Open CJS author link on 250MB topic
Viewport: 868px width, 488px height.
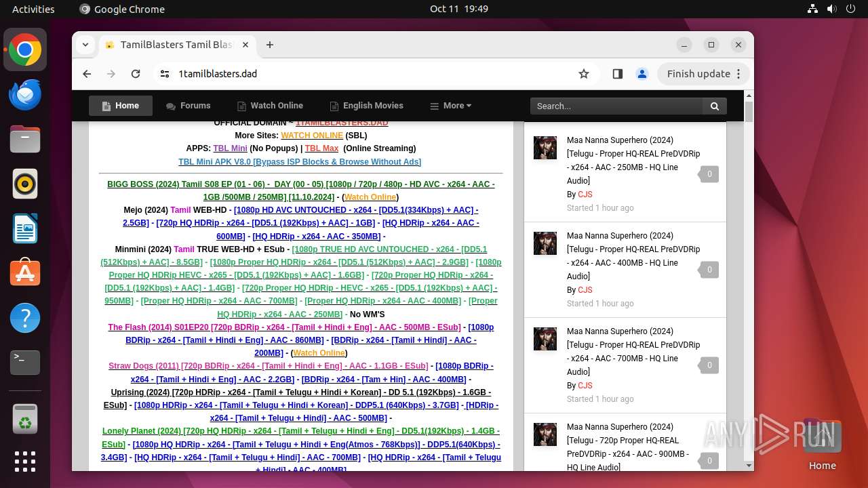(585, 195)
